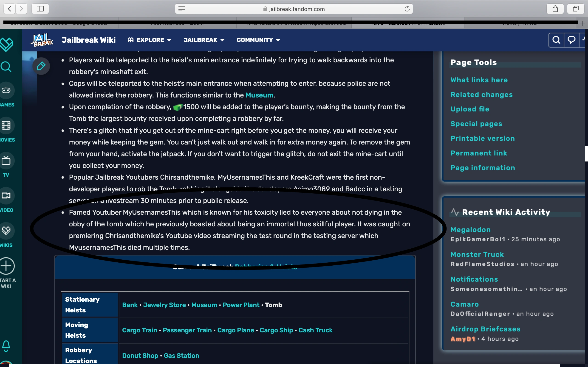Click Start a Wiki plus icon
Screen dimensions: 588x367
pos(7,266)
